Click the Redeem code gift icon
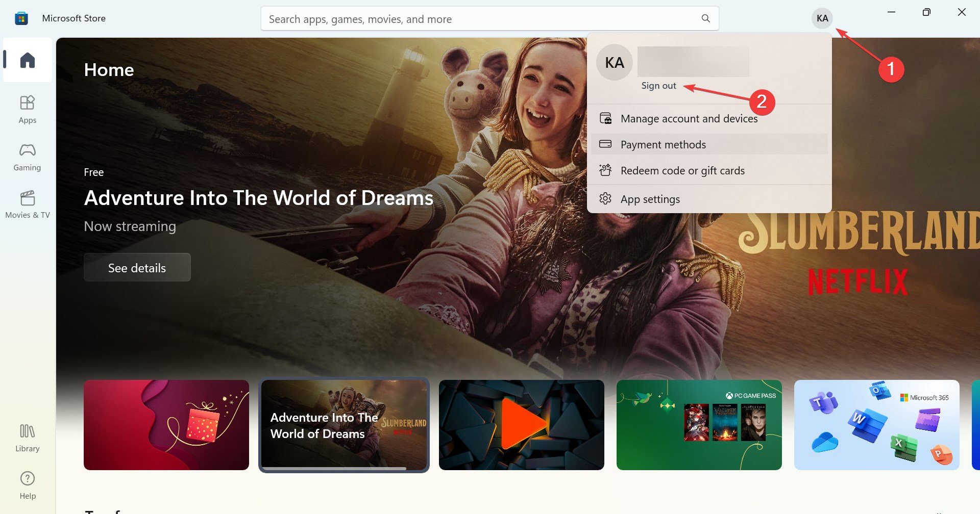 605,170
